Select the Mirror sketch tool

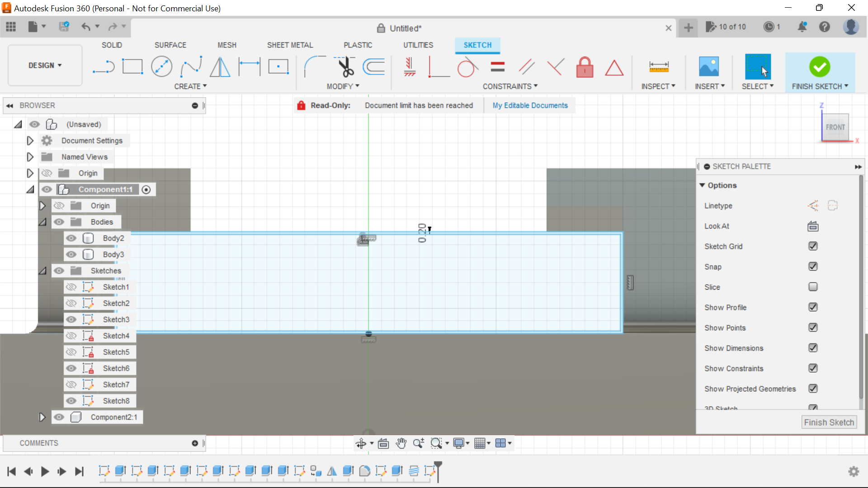[x=220, y=67]
